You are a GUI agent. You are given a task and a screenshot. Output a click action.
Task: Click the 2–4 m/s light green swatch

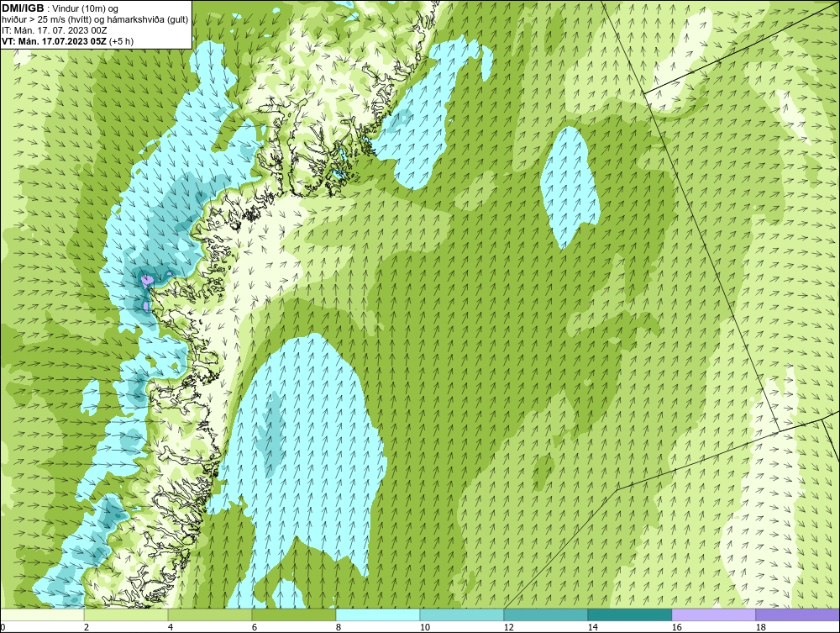tap(126, 615)
